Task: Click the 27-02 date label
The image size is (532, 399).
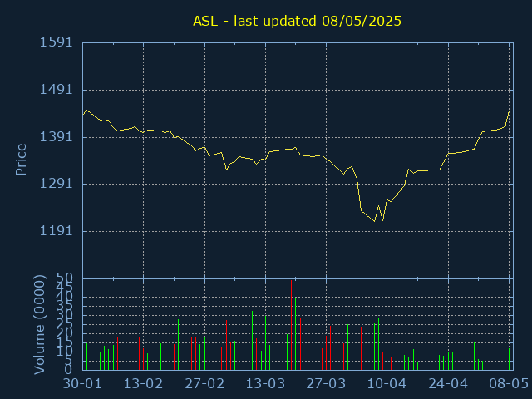Action: 204,384
